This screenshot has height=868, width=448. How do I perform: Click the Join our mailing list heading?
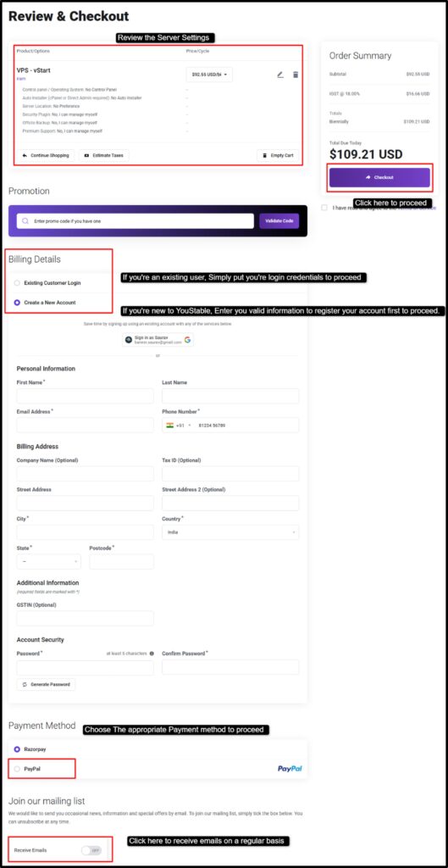click(47, 800)
